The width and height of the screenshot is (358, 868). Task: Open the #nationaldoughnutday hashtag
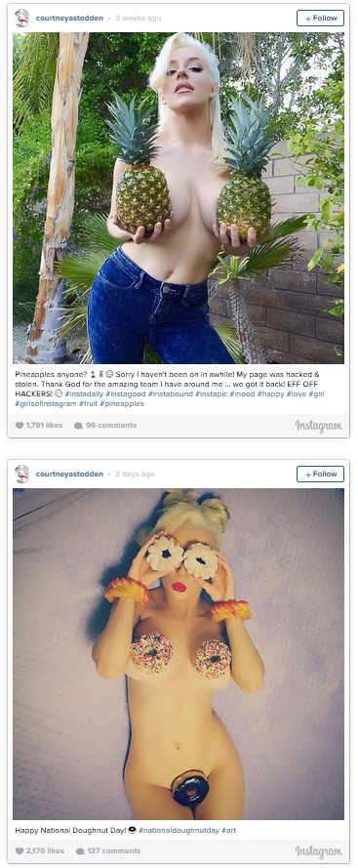[x=179, y=830]
